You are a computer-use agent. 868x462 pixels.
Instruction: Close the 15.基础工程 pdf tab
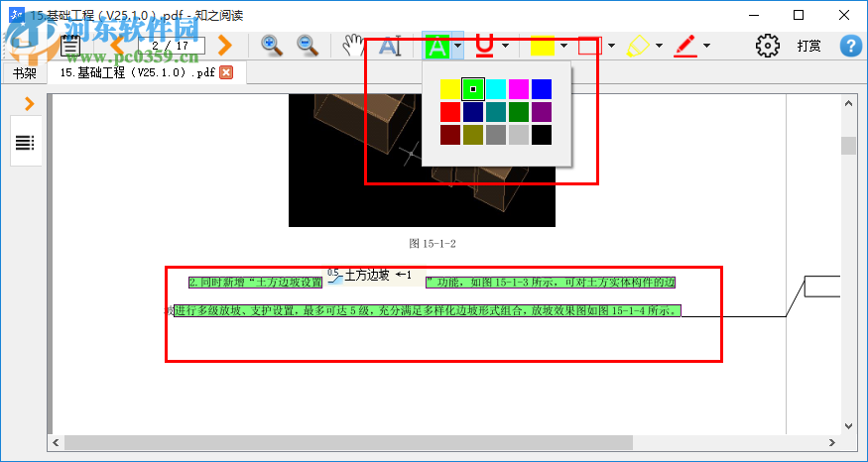click(226, 72)
